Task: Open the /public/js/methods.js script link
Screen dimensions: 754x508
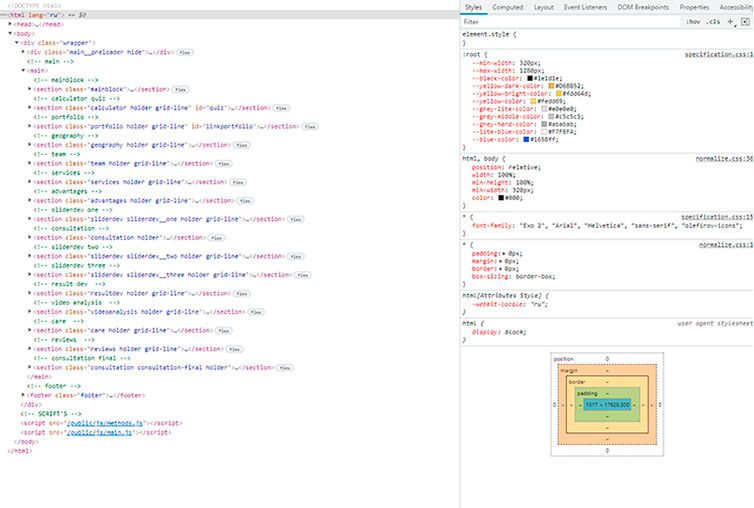Action: pos(105,423)
